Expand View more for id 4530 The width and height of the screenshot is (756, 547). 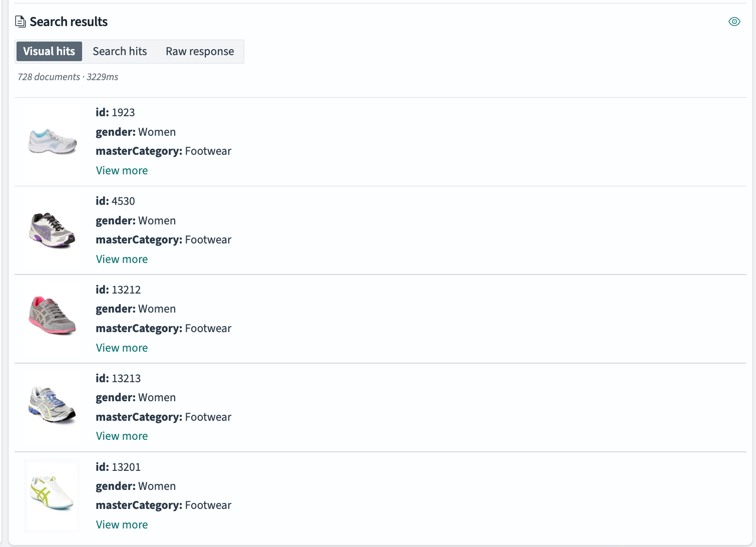pyautogui.click(x=122, y=259)
